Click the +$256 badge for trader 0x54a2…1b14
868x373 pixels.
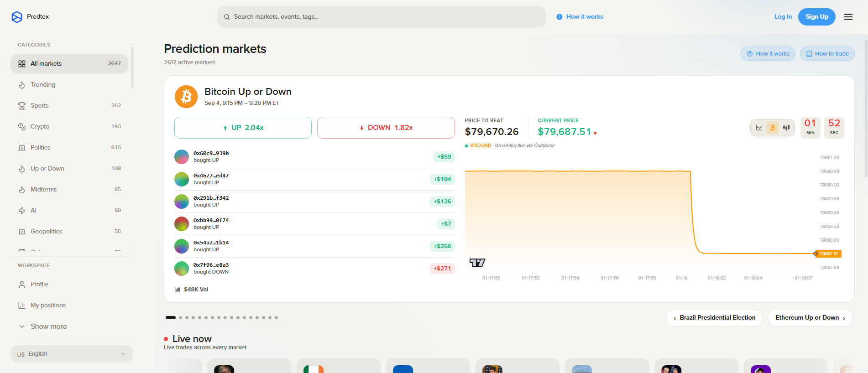tap(442, 246)
